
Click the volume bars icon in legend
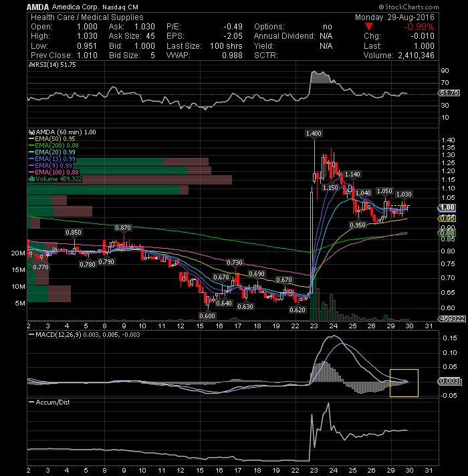31,178
